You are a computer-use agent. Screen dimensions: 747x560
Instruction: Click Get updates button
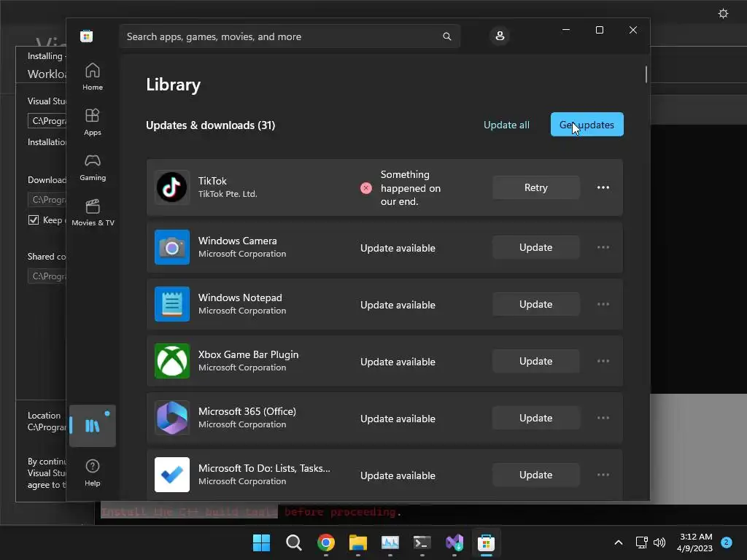587,124
